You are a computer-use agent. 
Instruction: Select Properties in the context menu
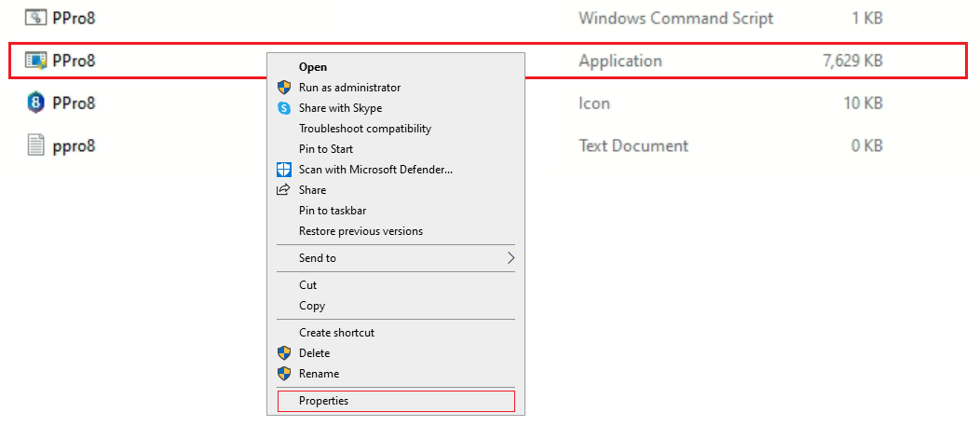[323, 401]
